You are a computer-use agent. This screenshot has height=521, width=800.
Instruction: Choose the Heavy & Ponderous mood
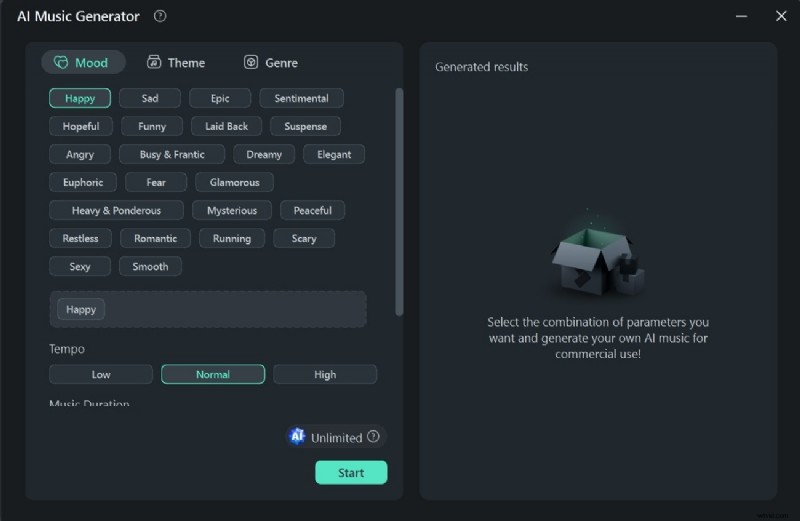pos(117,210)
